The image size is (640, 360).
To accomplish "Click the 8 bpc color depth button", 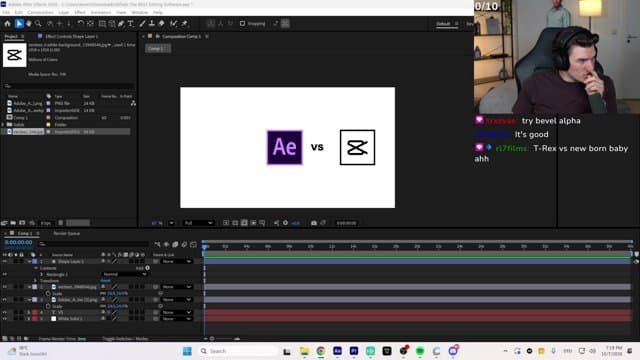I will [x=46, y=223].
